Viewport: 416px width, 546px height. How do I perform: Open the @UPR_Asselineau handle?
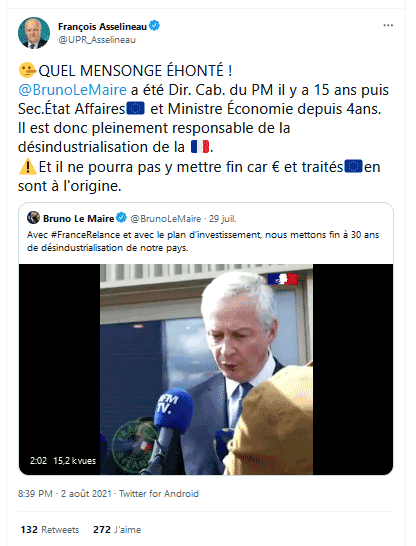(x=97, y=40)
